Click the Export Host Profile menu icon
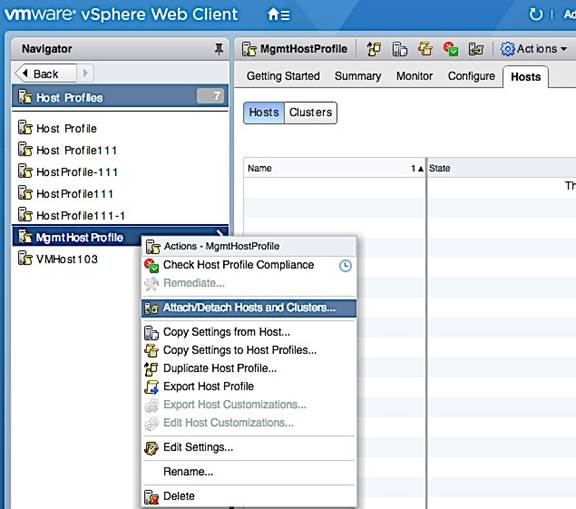Image resolution: width=576 pixels, height=509 pixels. point(151,386)
